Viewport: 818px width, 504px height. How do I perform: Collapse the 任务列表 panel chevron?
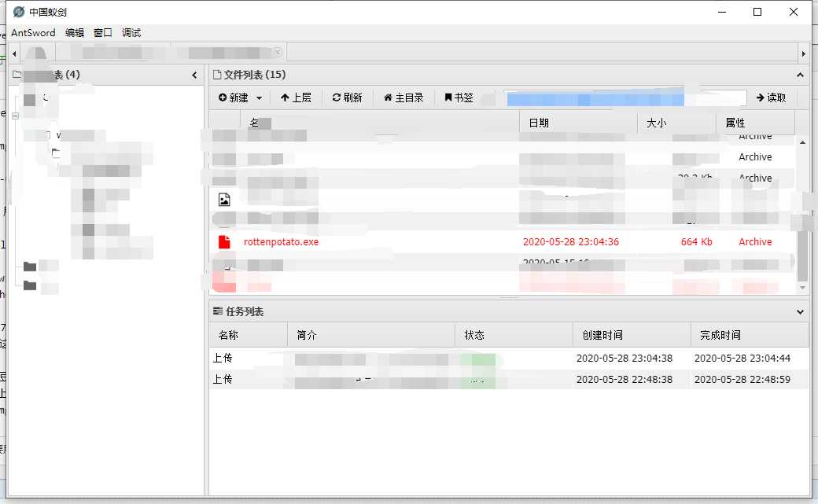pos(800,312)
